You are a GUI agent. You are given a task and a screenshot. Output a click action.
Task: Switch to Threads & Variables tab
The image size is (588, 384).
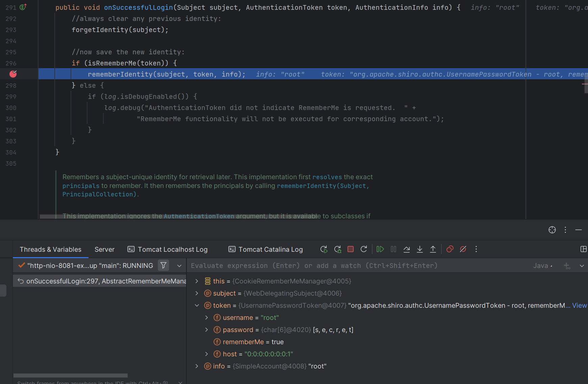(x=51, y=249)
